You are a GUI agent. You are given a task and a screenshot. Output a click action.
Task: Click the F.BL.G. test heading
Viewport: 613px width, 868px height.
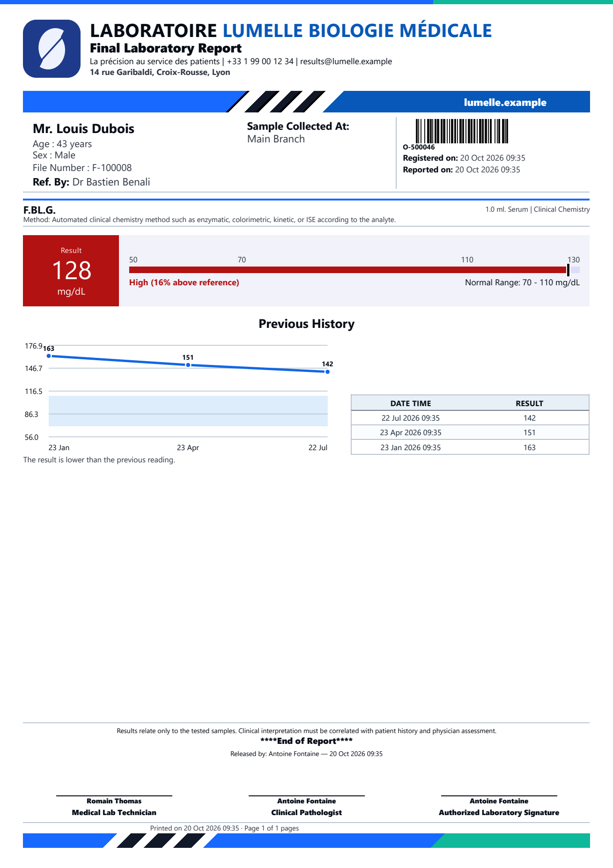(39, 210)
